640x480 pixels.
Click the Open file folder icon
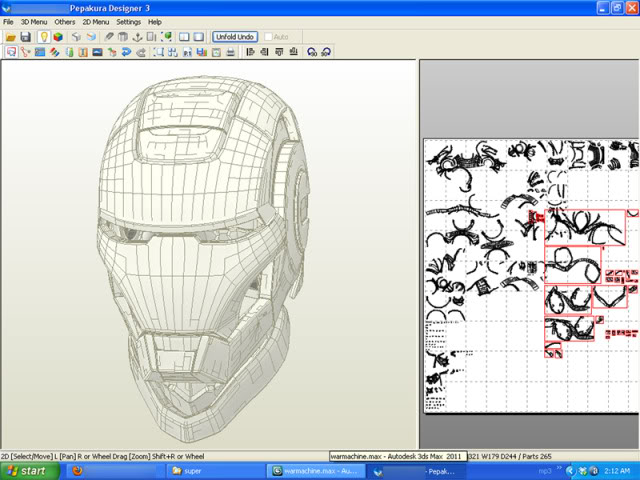10,37
